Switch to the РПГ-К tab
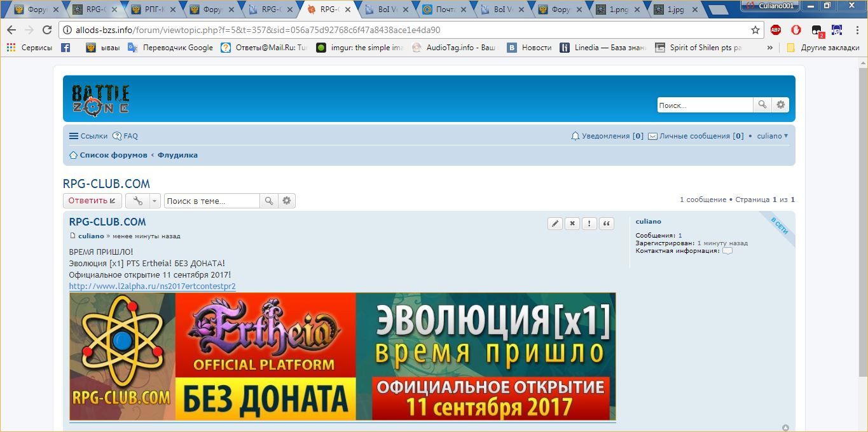 [153, 10]
